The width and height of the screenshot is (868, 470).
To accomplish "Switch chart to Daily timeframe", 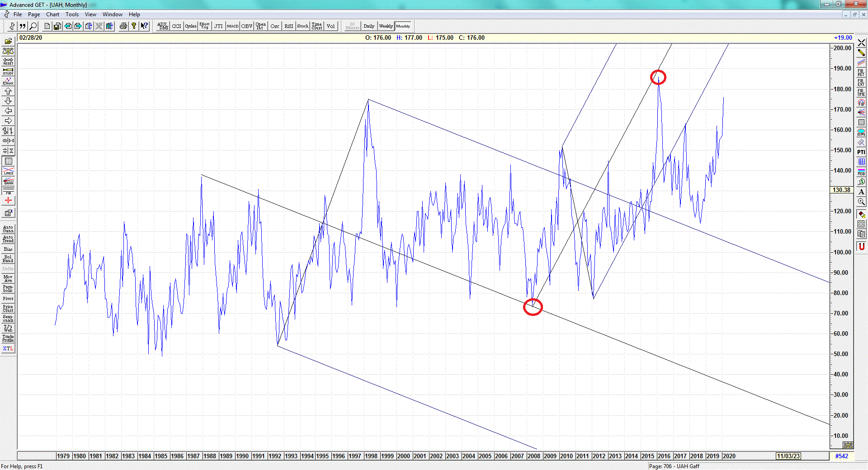I will (369, 26).
